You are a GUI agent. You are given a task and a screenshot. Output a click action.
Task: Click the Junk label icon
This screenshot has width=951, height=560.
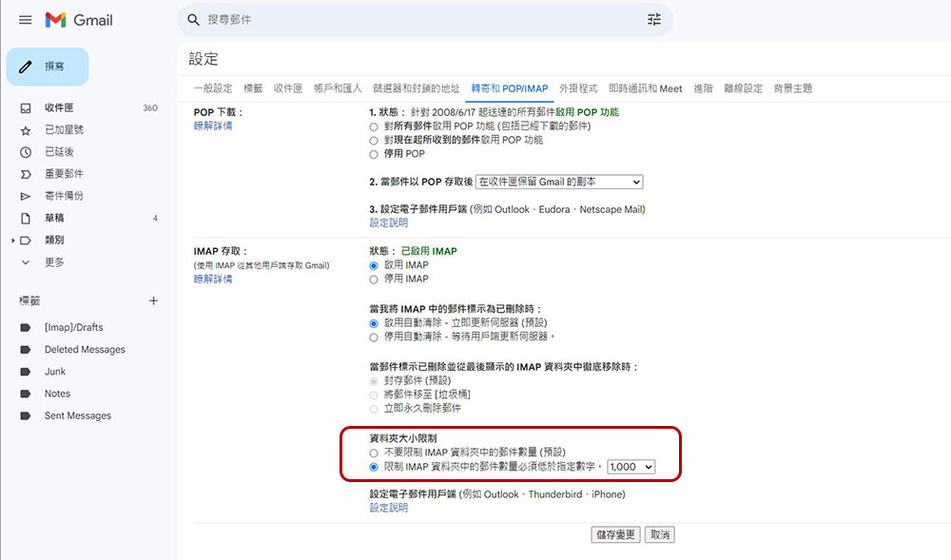[26, 372]
